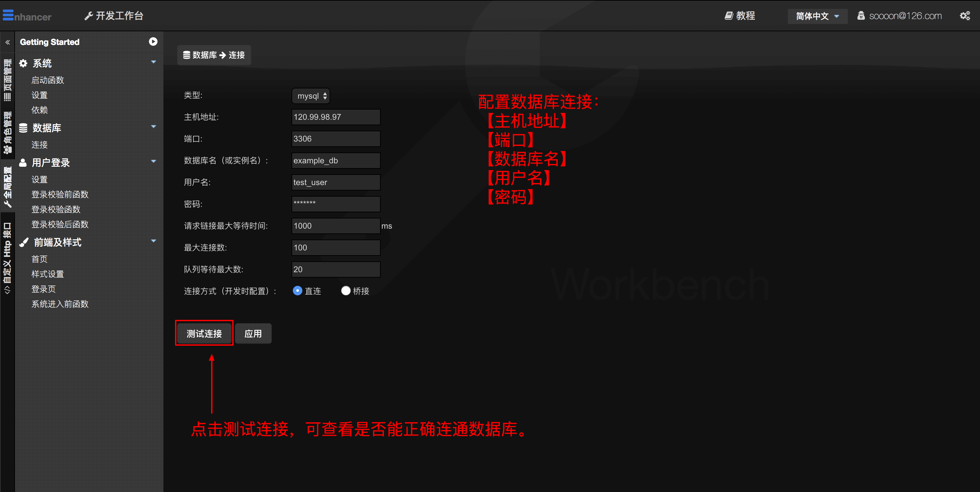The width and height of the screenshot is (980, 492).
Task: Switch to the 自定义 Http 接口 vertical tab
Action: pos(7,258)
